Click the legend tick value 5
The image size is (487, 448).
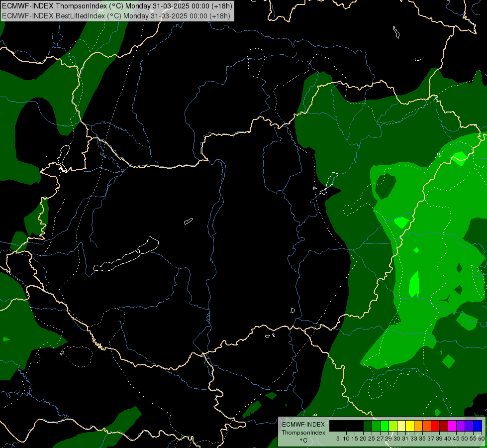pyautogui.click(x=338, y=439)
